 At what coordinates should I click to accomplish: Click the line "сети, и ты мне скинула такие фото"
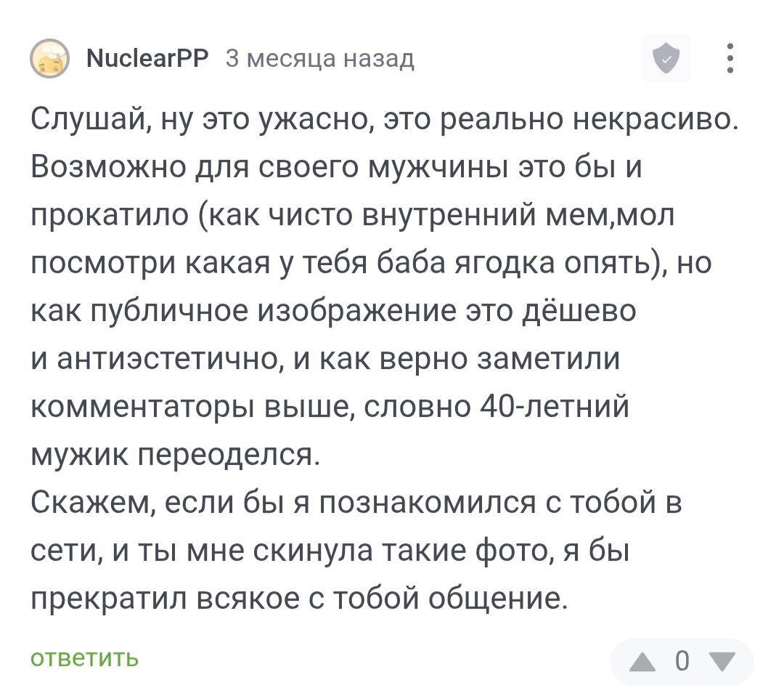330,551
